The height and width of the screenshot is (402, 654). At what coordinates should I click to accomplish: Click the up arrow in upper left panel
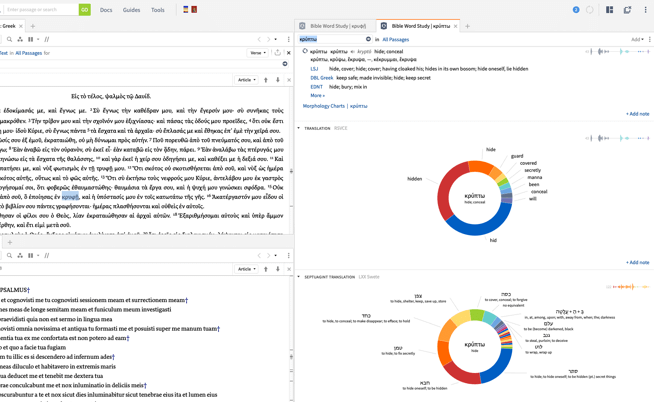tap(266, 80)
